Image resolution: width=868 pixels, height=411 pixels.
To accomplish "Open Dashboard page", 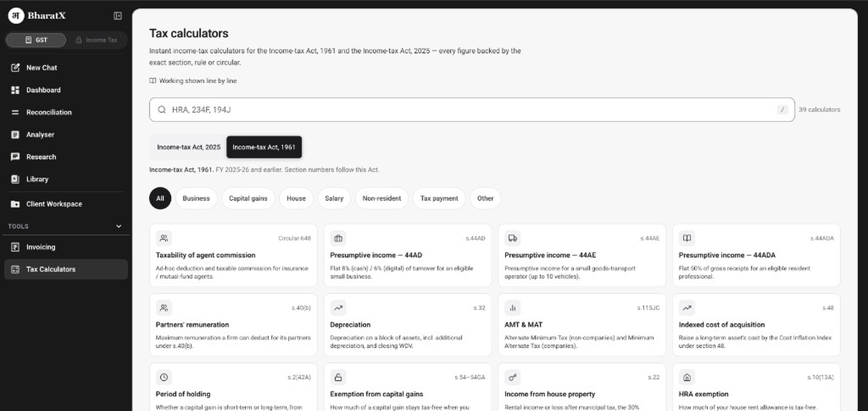I will coord(66,90).
